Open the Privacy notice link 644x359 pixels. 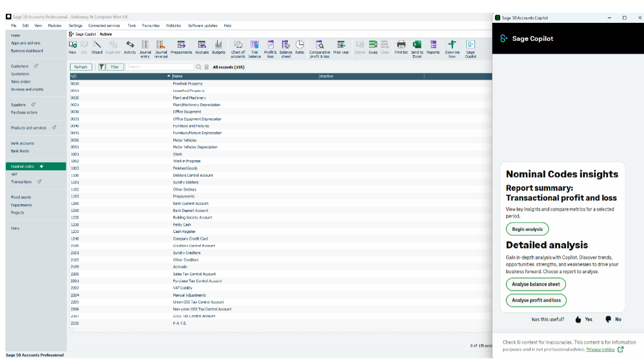601,349
